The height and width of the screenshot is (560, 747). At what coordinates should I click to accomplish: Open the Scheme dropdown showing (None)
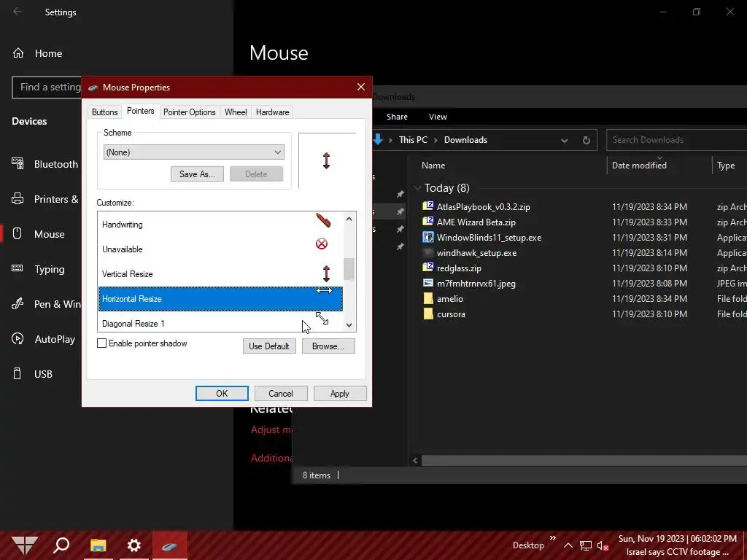[x=194, y=152]
